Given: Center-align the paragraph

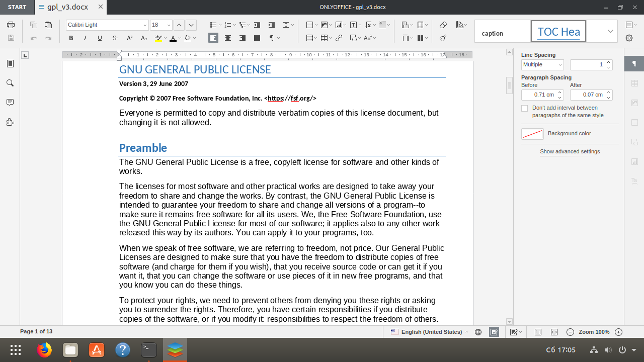Looking at the screenshot, I should tap(228, 38).
